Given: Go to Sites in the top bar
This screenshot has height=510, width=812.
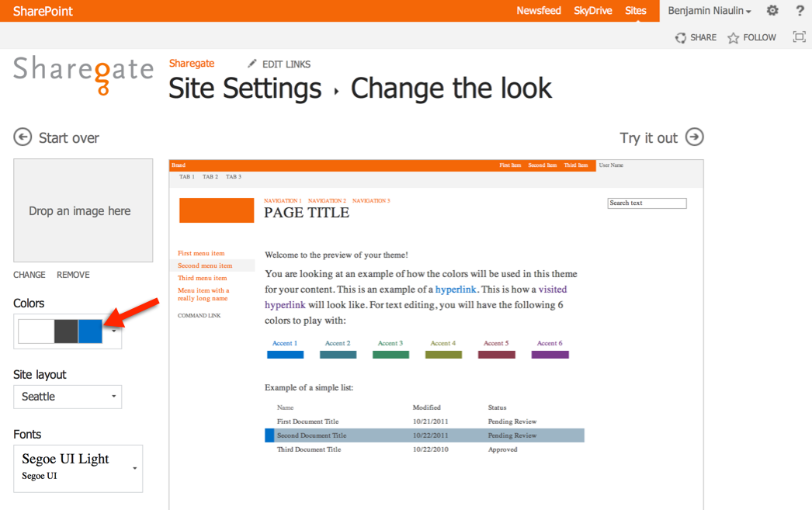Looking at the screenshot, I should pos(636,11).
